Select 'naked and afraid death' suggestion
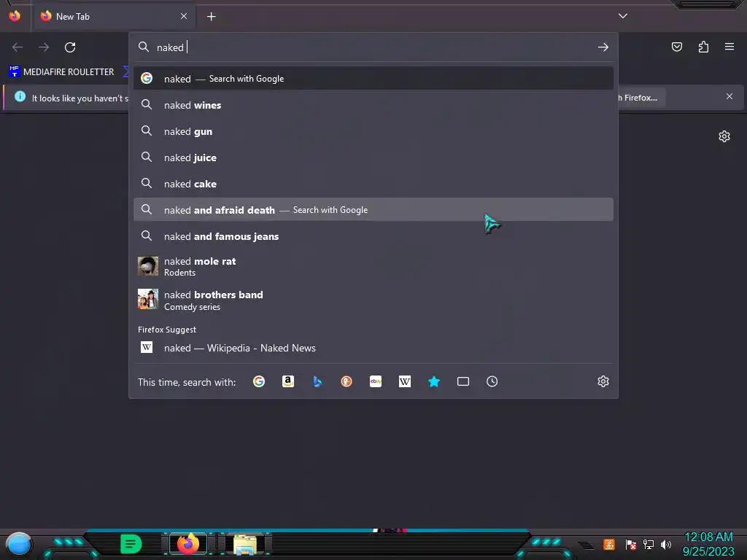 (x=373, y=209)
